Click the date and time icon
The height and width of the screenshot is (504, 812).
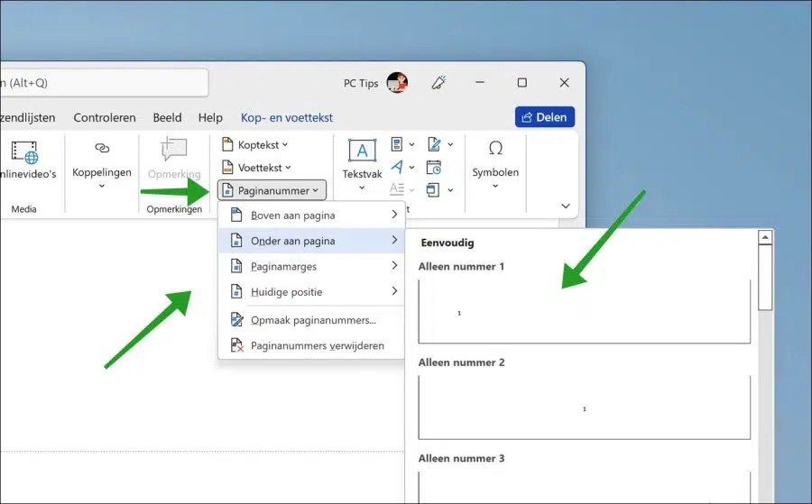(433, 167)
